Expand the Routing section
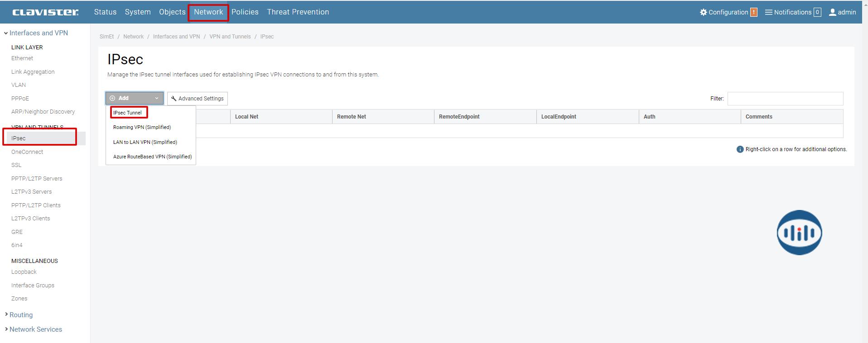Viewport: 868px width, 343px height. click(x=21, y=315)
